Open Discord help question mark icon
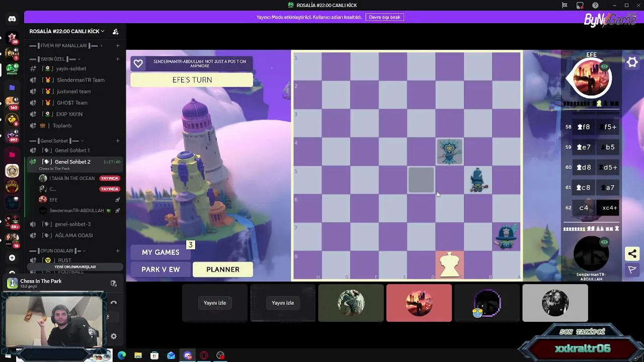This screenshot has width=644, height=362. pos(596,6)
